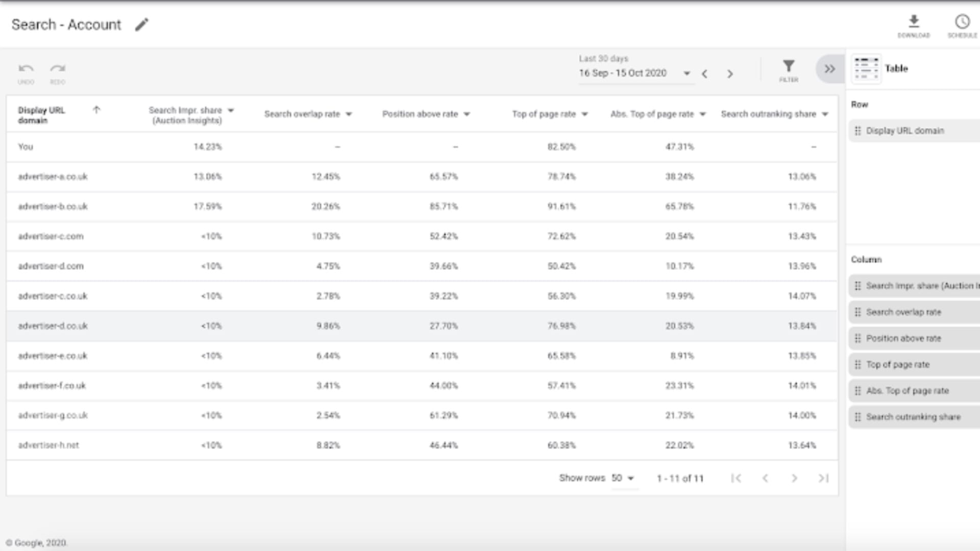The width and height of the screenshot is (980, 551).
Task: Expand the Search overlap rate column dropdown
Action: click(x=349, y=114)
